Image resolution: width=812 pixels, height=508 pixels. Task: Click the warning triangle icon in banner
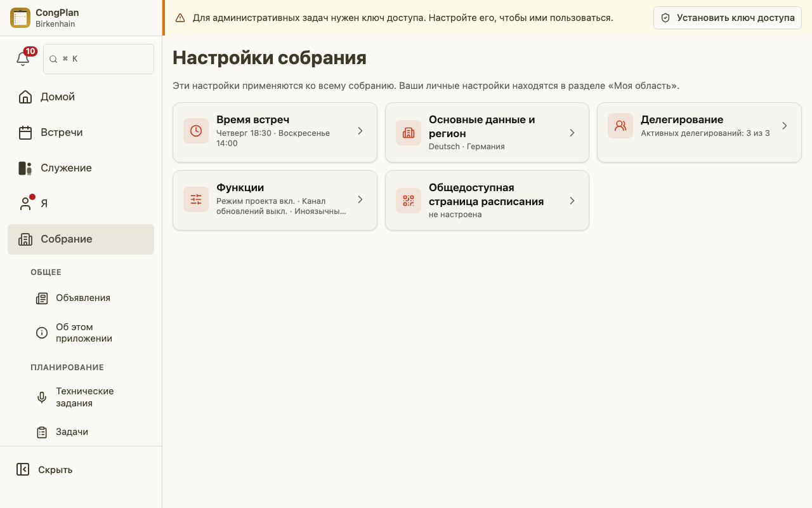(180, 18)
